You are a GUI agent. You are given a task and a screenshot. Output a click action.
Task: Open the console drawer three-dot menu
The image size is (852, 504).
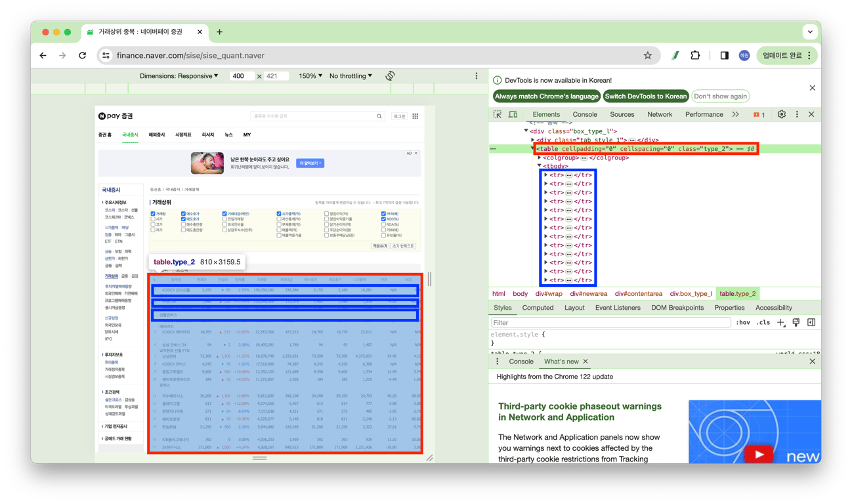pos(498,362)
